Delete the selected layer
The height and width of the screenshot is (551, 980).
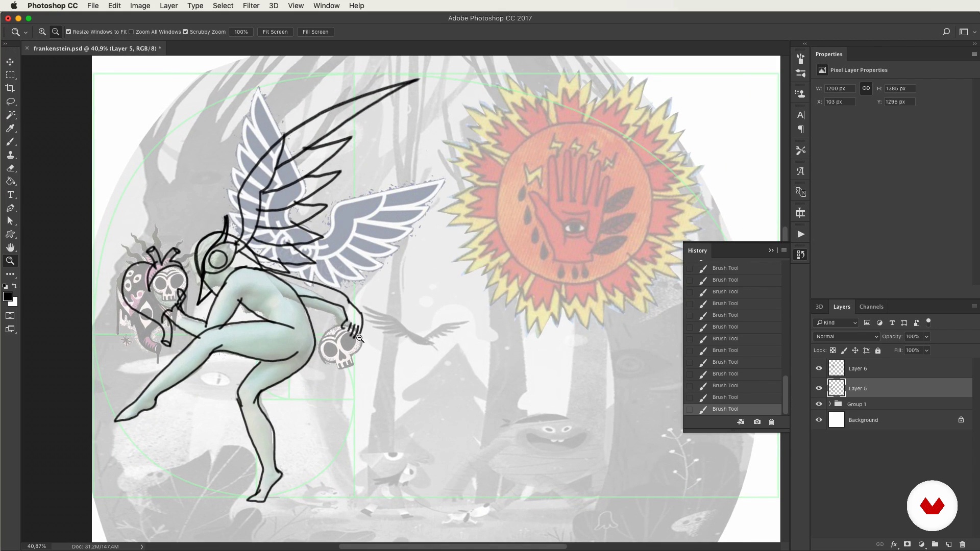pos(962,544)
